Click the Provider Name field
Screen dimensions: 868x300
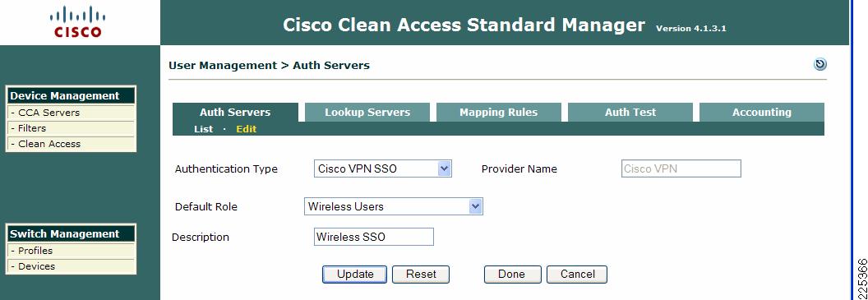tap(681, 168)
